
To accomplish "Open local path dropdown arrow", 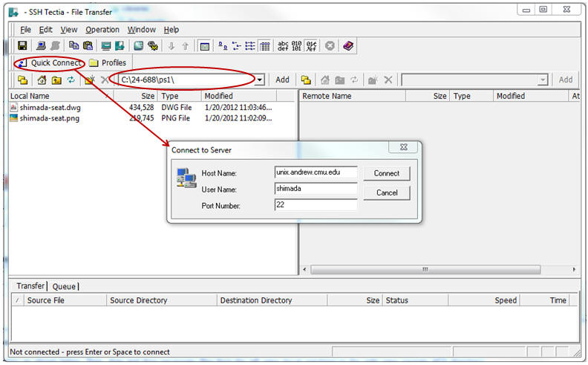I will click(x=260, y=80).
